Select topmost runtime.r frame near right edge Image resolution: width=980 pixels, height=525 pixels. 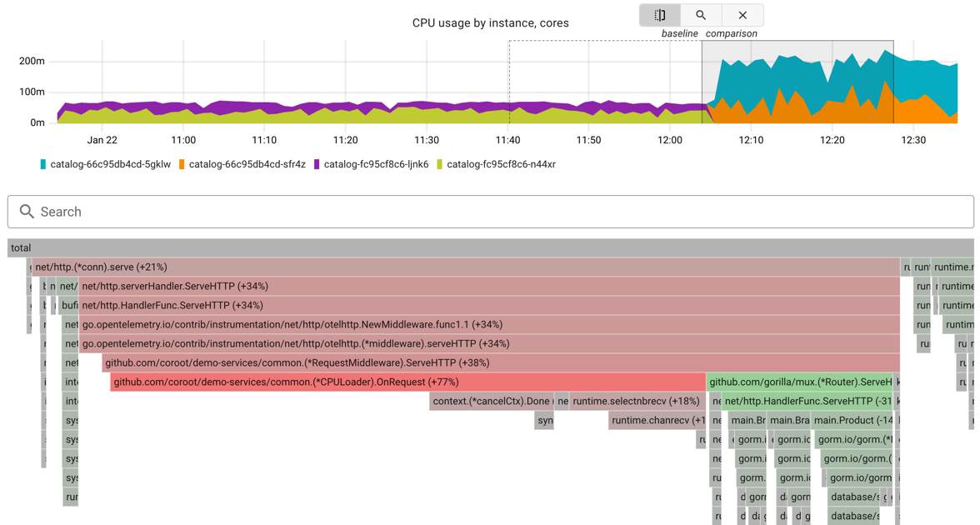[952, 267]
